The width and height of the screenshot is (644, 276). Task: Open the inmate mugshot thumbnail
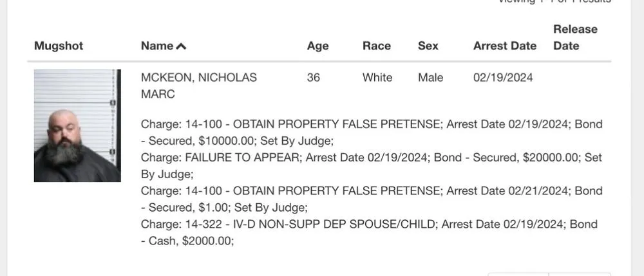point(77,125)
